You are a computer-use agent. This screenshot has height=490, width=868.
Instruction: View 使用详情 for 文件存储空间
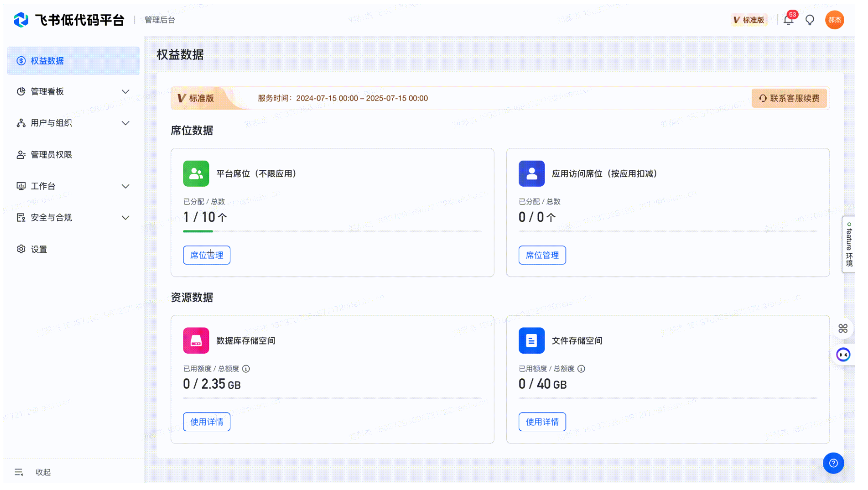pyautogui.click(x=542, y=422)
